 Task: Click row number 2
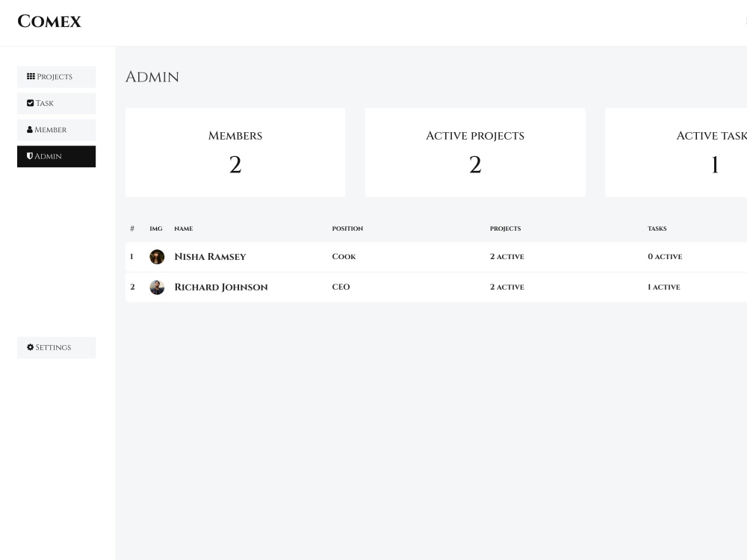(x=132, y=287)
